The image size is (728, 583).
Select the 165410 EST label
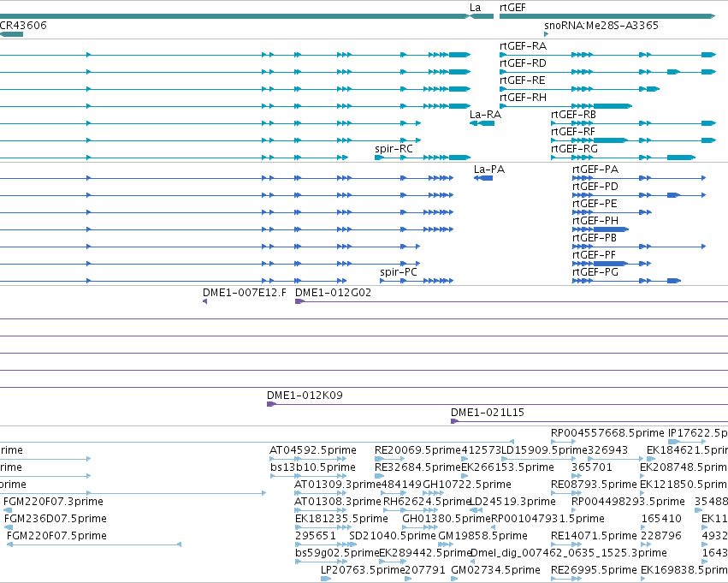click(661, 519)
